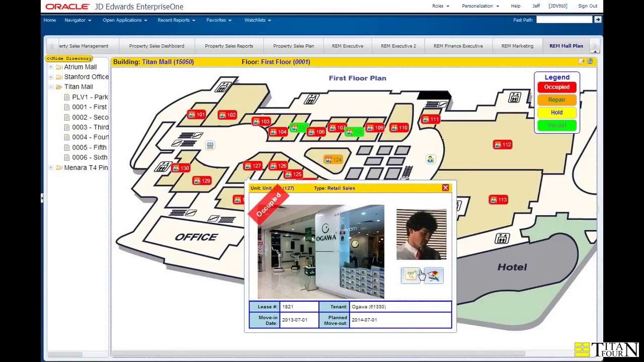Open the 360 degree view in unit popup
Image resolution: width=644 pixels, height=362 pixels.
pos(411,275)
